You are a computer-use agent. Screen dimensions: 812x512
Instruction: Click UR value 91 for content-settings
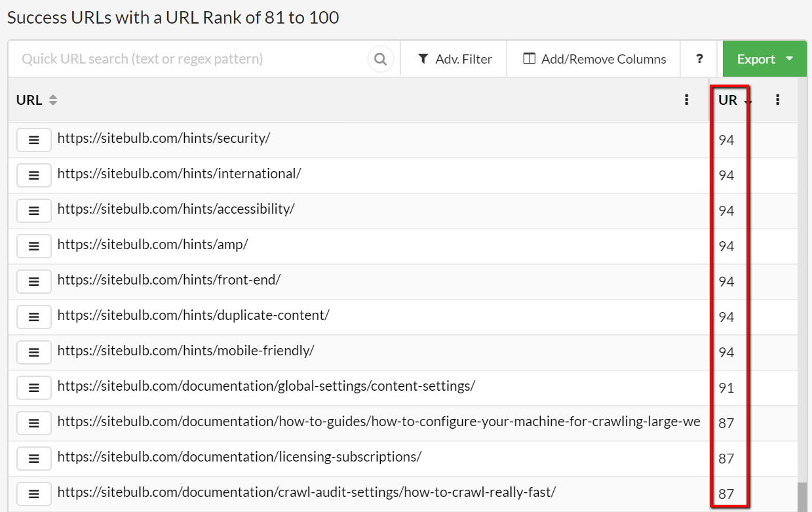tap(726, 387)
